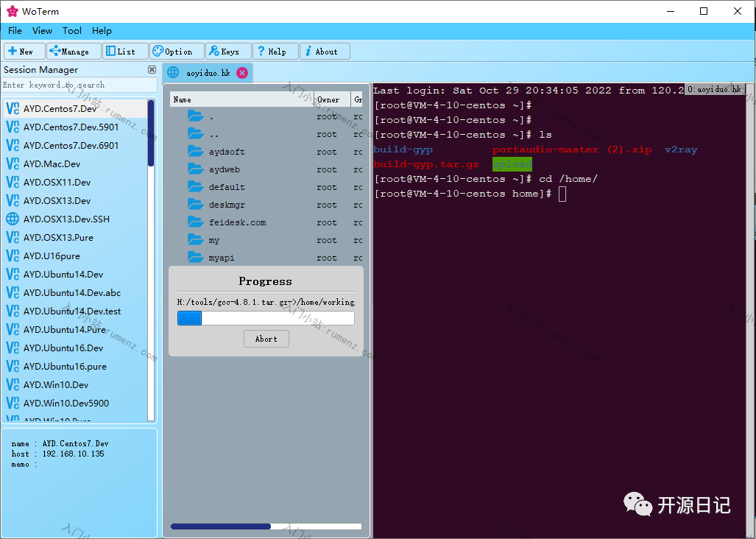Image resolution: width=756 pixels, height=539 pixels.
Task: Open the File menu
Action: coord(15,31)
